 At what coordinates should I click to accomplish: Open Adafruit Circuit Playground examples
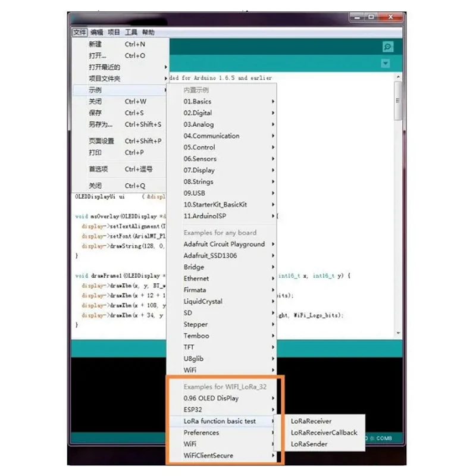[222, 244]
